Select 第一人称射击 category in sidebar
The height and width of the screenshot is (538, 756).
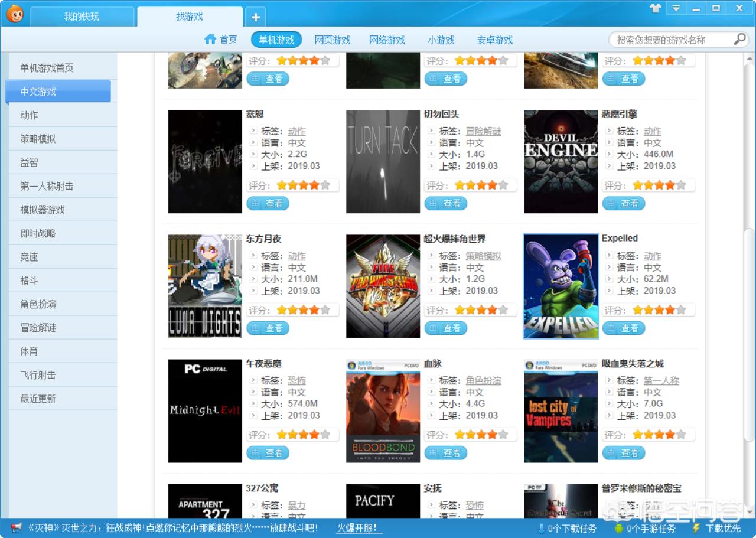pos(47,186)
